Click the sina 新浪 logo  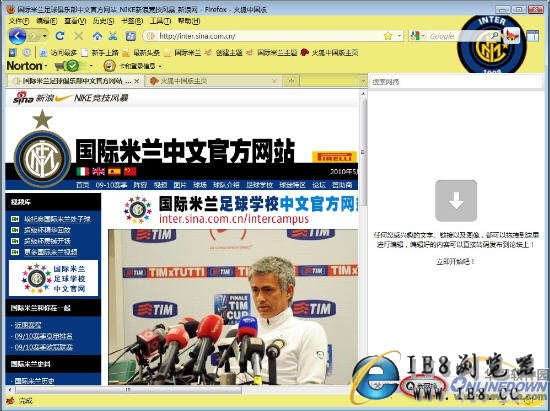tap(33, 97)
